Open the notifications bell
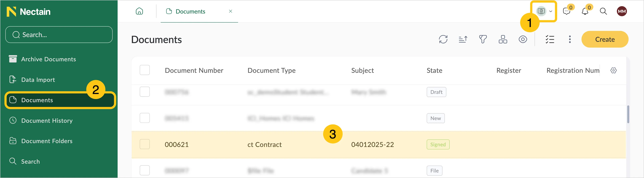The image size is (644, 178). point(585,11)
